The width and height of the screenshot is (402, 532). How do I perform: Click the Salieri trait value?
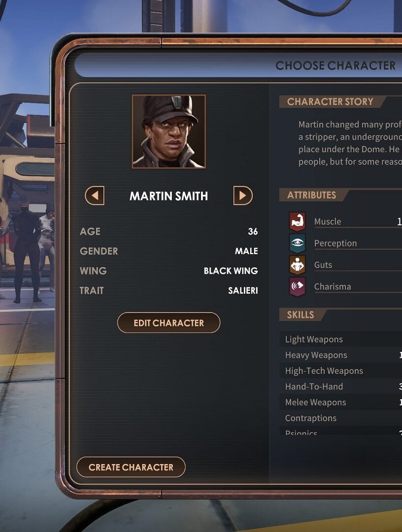pyautogui.click(x=243, y=291)
